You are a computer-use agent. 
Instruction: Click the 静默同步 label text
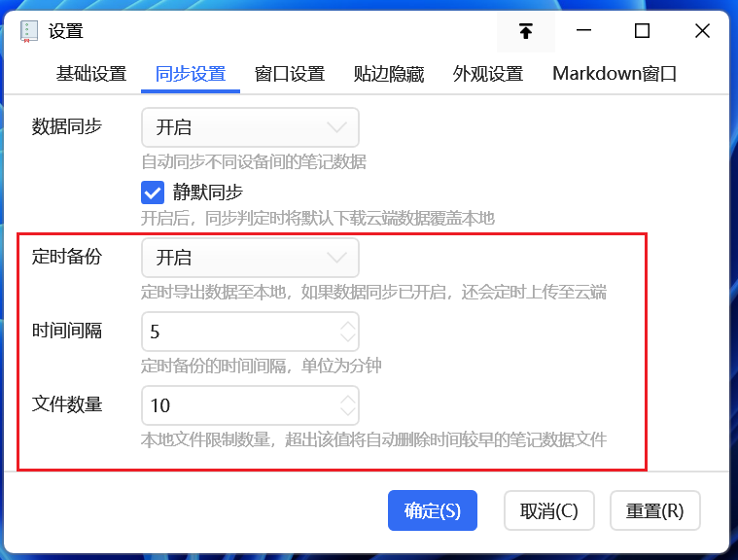pos(207,192)
